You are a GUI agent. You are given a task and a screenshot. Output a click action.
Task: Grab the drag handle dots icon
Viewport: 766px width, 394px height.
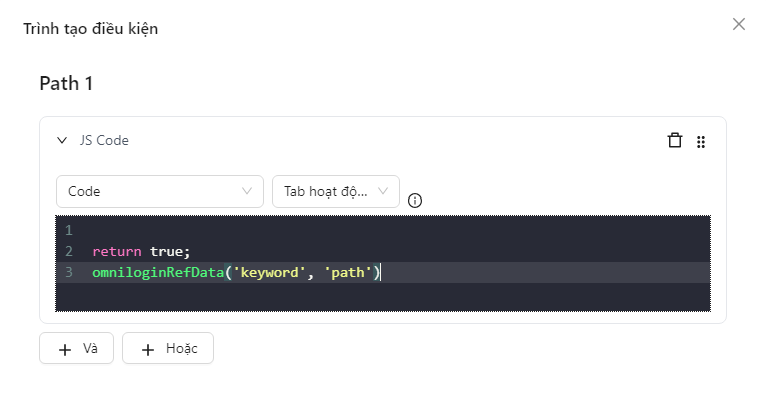coord(701,142)
